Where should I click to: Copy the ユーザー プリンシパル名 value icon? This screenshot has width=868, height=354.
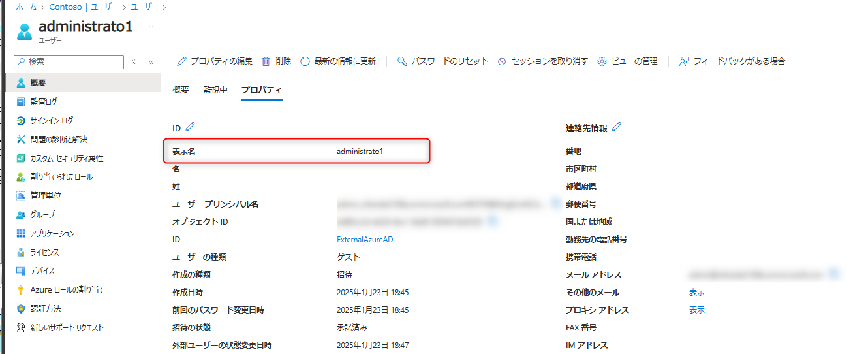[x=556, y=204]
